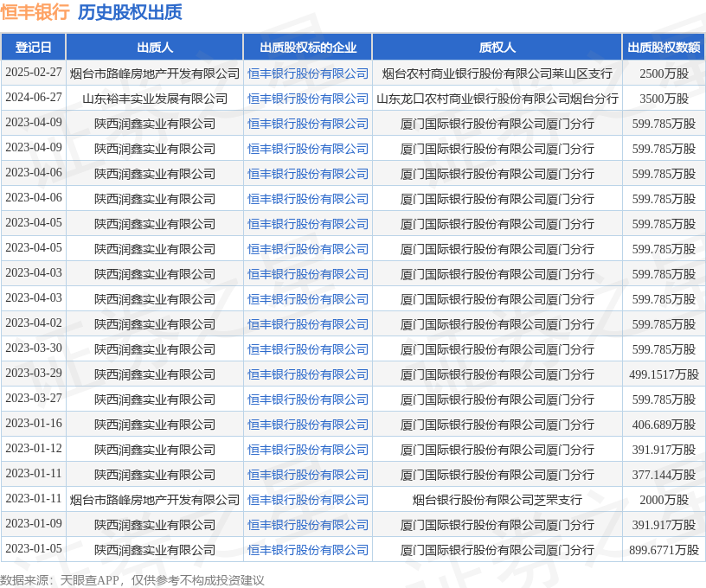Screen dimensions: 706x588
Task: Open 恒丰银行股份有限公司 link in 2023-03-30 row
Action: coord(308,349)
